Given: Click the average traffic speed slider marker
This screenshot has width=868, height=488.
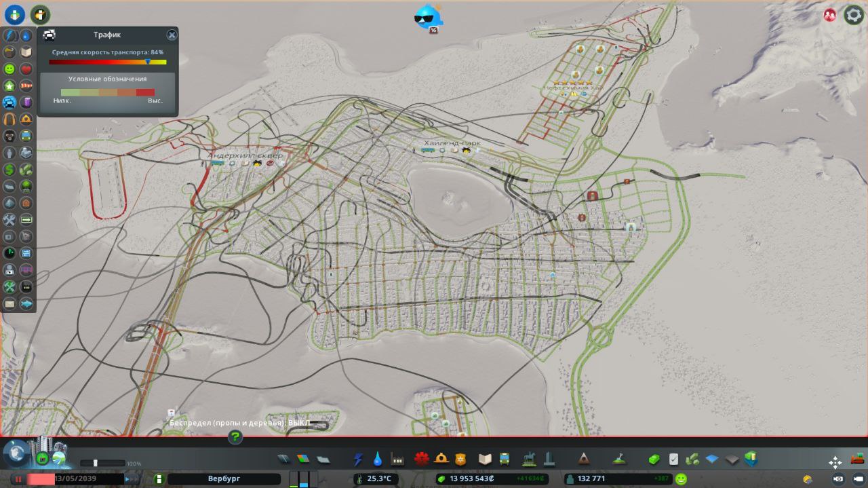Looking at the screenshot, I should click(x=148, y=62).
